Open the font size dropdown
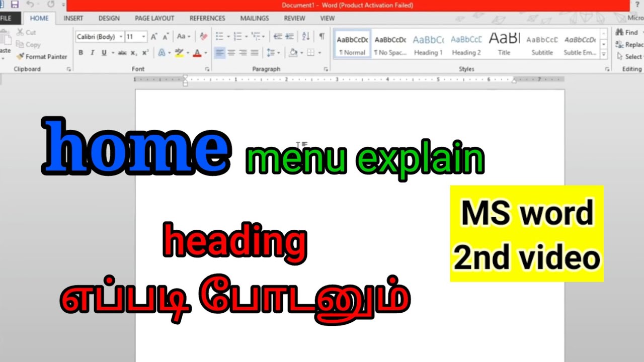 pos(144,37)
